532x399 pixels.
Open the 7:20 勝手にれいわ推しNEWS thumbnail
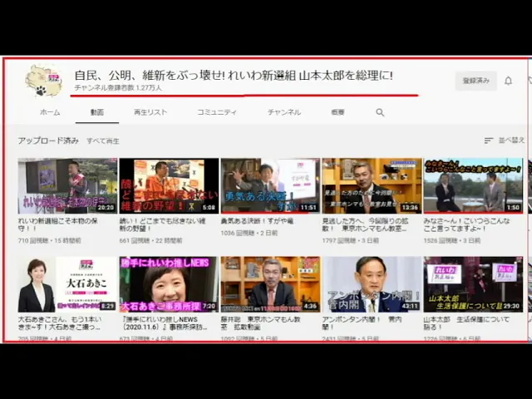[x=169, y=284]
